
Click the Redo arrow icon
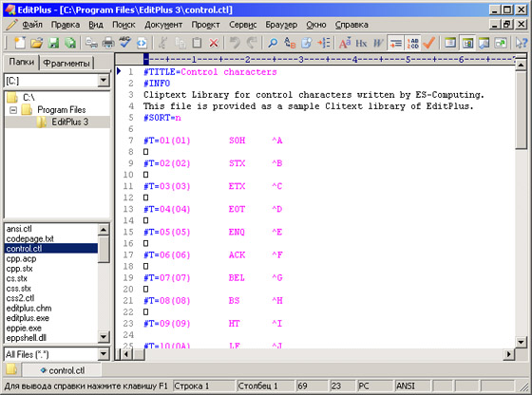click(252, 43)
